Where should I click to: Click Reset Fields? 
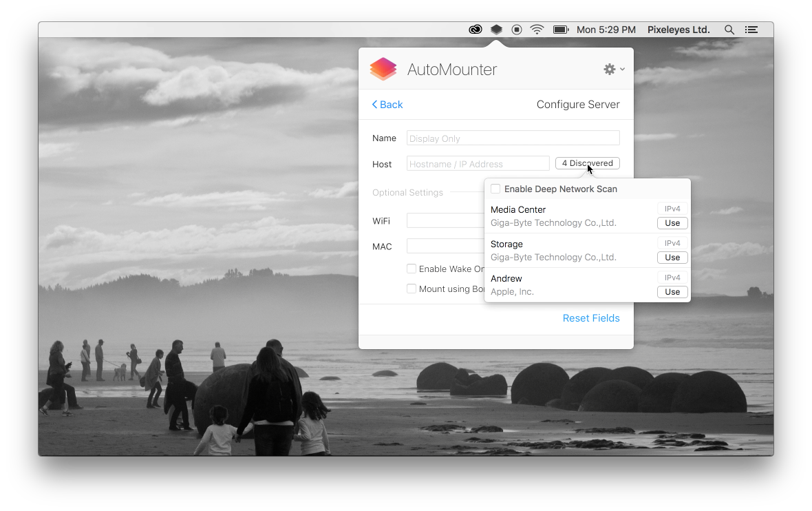tap(590, 317)
